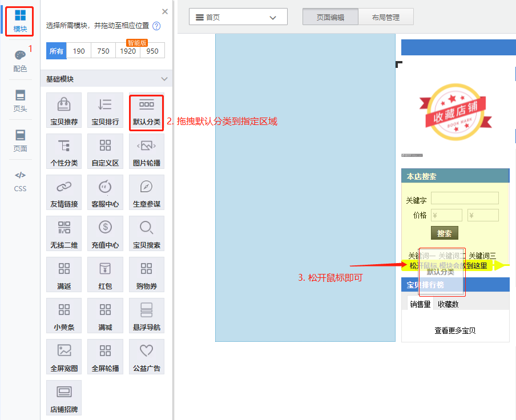Open the help question mark icon
516x420 pixels.
pos(156,26)
